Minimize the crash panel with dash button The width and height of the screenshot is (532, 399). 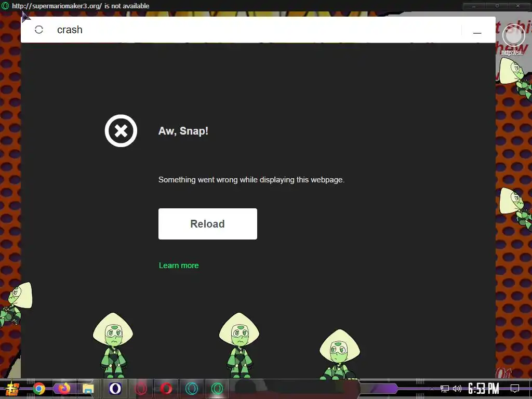(x=477, y=33)
